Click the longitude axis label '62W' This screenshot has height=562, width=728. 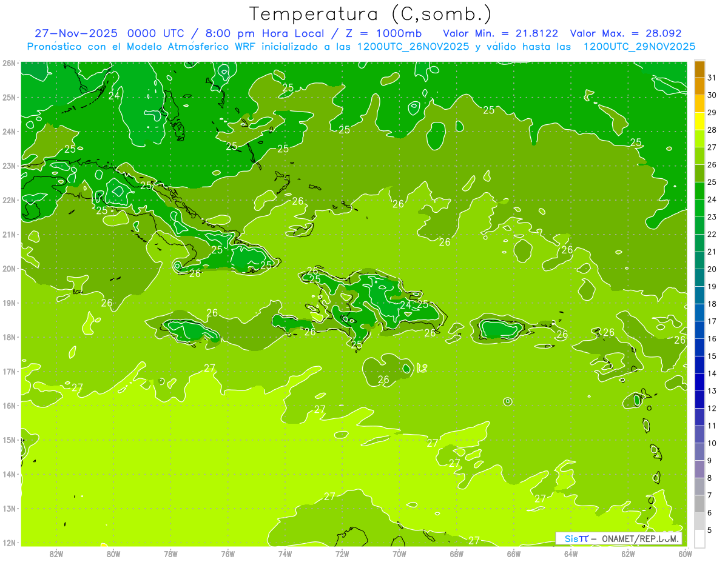[628, 554]
